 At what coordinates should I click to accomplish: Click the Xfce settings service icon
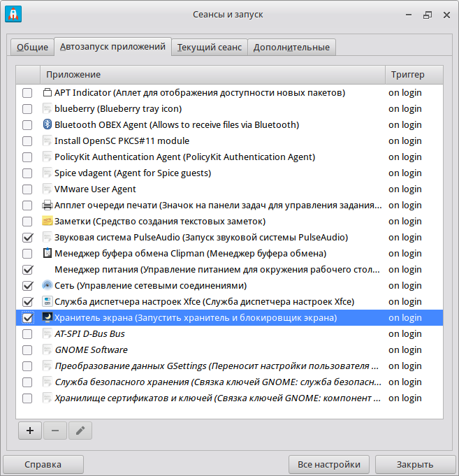(48, 302)
